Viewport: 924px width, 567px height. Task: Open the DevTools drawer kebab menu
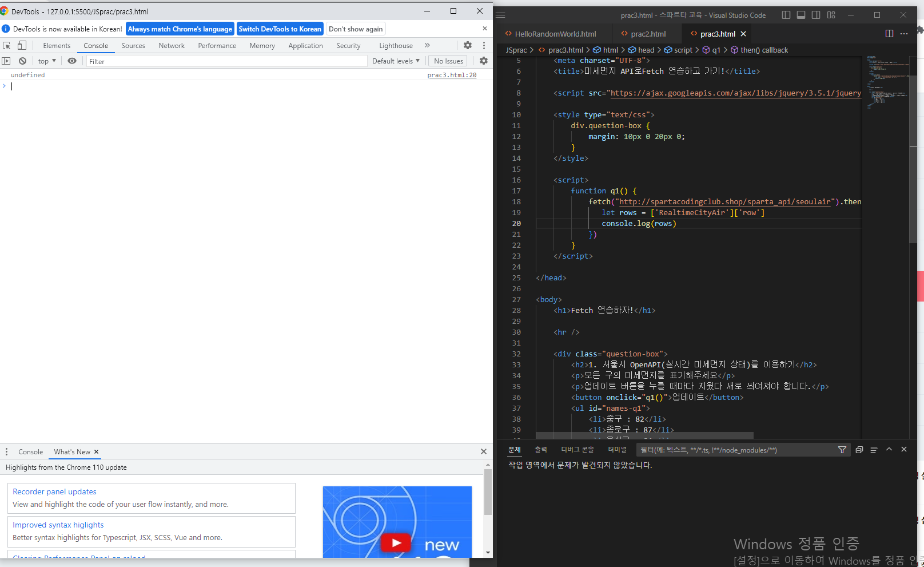6,451
